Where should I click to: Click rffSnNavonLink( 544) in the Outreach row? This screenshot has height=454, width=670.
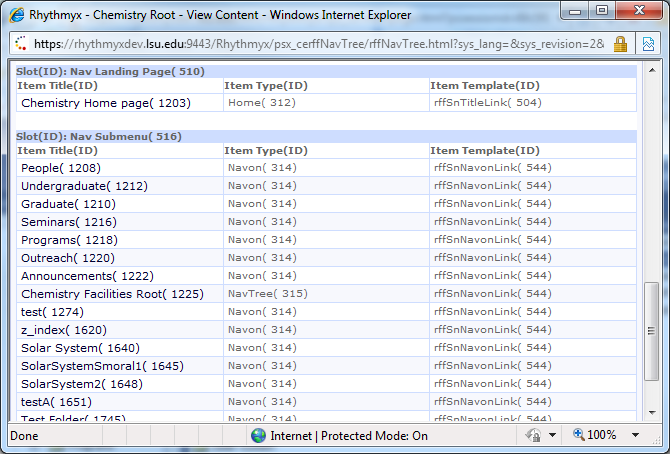(x=493, y=257)
